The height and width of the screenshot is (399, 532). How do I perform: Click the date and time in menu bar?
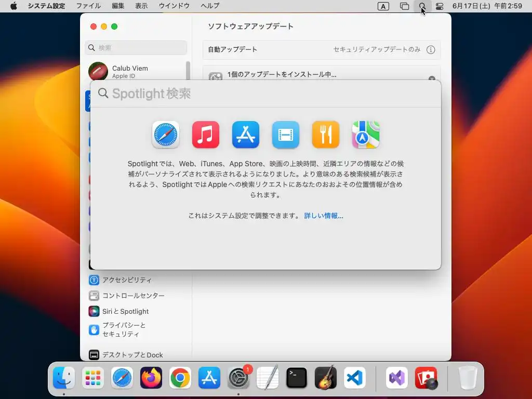click(x=487, y=6)
